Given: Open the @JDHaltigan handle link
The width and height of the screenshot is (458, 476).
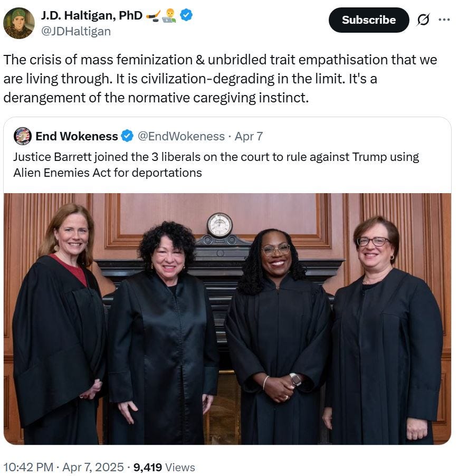Looking at the screenshot, I should click(76, 31).
